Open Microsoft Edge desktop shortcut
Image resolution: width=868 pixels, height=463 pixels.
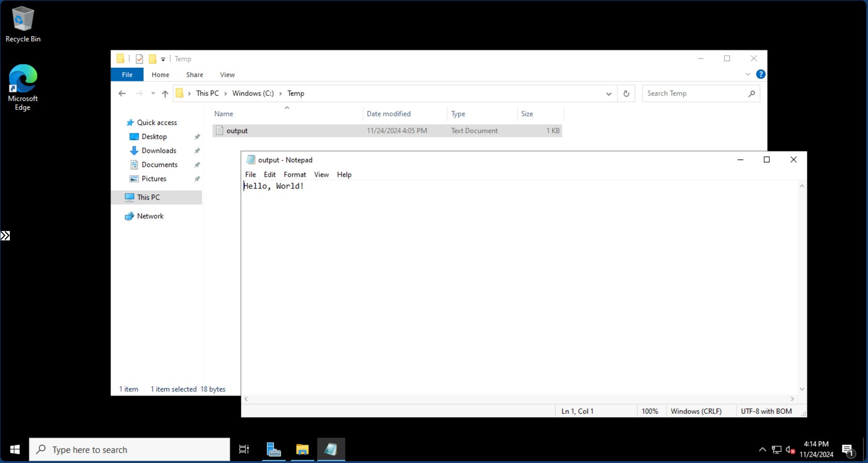point(22,87)
